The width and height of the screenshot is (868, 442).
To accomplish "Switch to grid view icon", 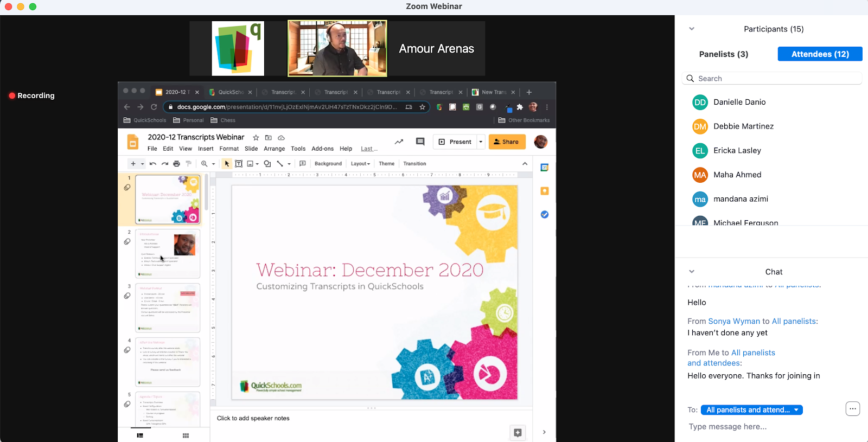I will click(186, 435).
